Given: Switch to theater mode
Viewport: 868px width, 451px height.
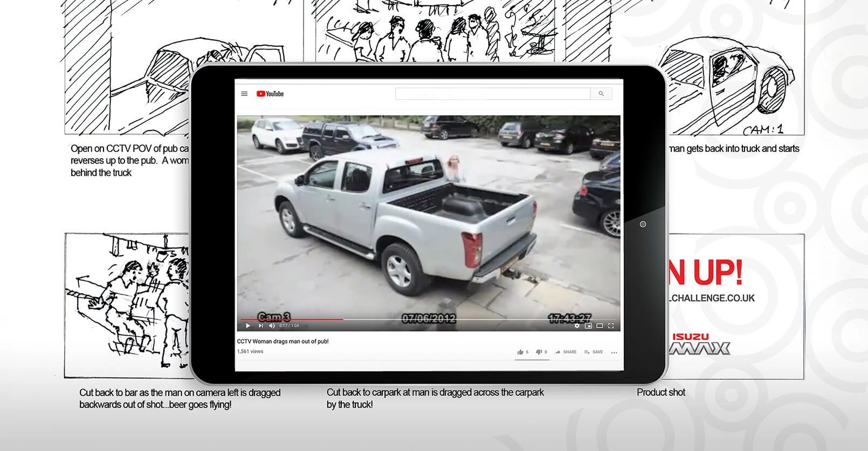Looking at the screenshot, I should coord(600,325).
